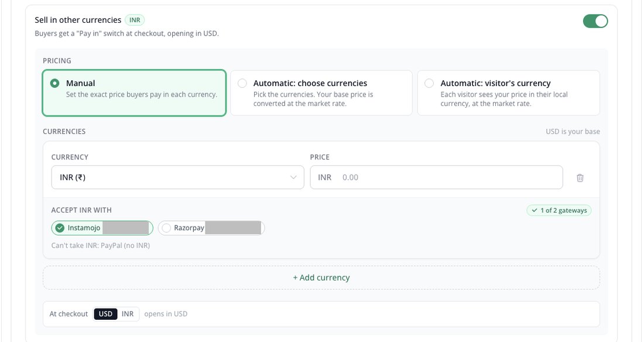The height and width of the screenshot is (342, 644).
Task: Switch checkout preview to USD
Action: click(x=105, y=314)
